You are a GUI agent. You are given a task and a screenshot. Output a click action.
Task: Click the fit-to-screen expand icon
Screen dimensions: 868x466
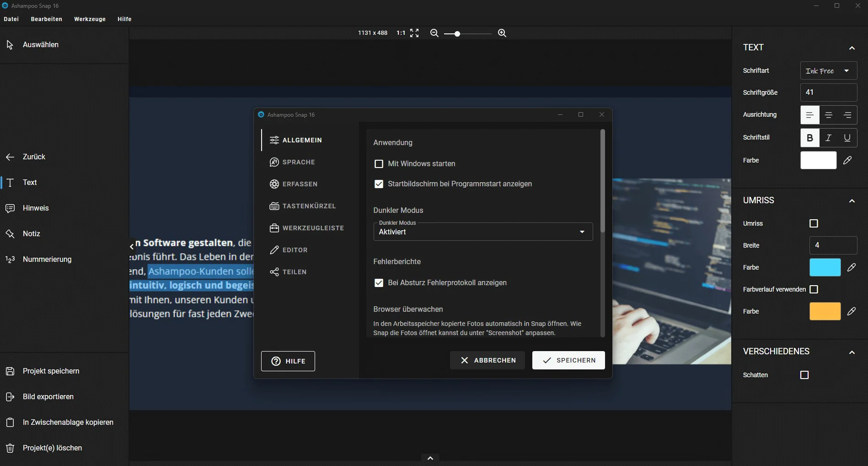pos(414,33)
